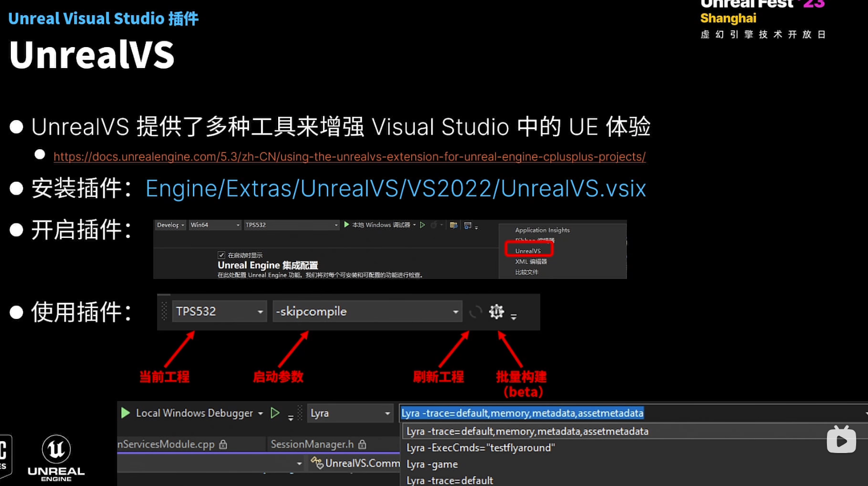Screen dimensions: 868x486
Task: Switch to SessionManager.h tab
Action: click(x=312, y=444)
